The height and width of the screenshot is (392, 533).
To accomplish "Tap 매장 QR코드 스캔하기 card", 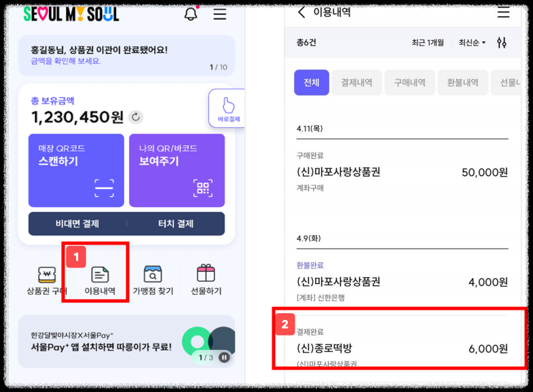I will pos(76,171).
